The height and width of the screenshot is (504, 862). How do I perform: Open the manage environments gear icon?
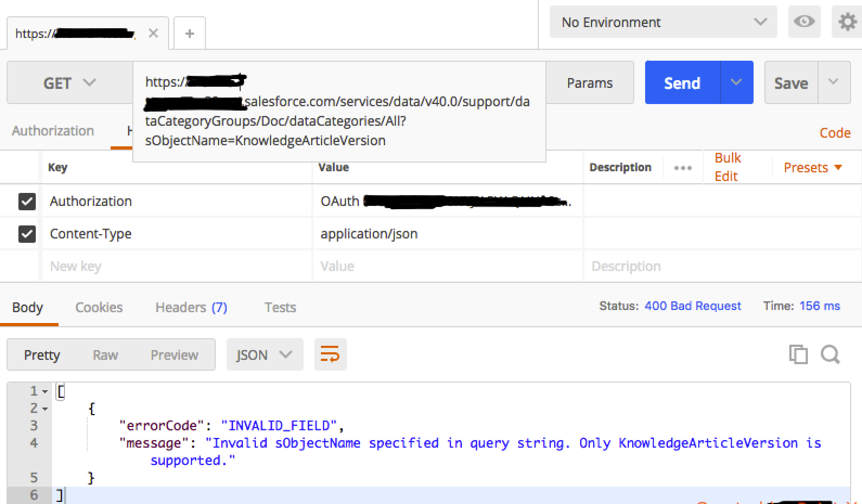(847, 22)
